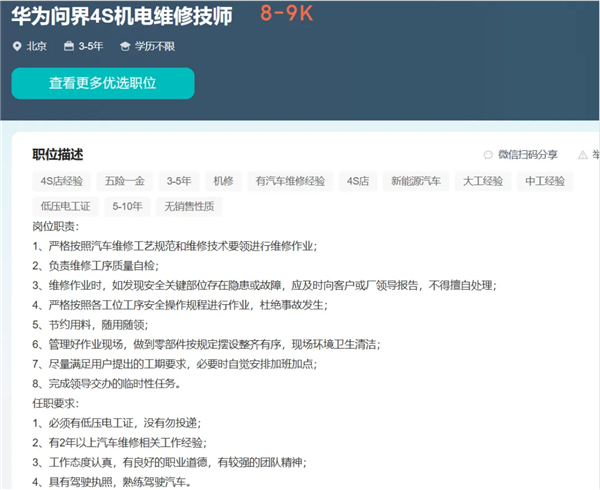The width and height of the screenshot is (600, 490).
Task: Select the 3-5年 tag in job description
Action: [x=179, y=181]
